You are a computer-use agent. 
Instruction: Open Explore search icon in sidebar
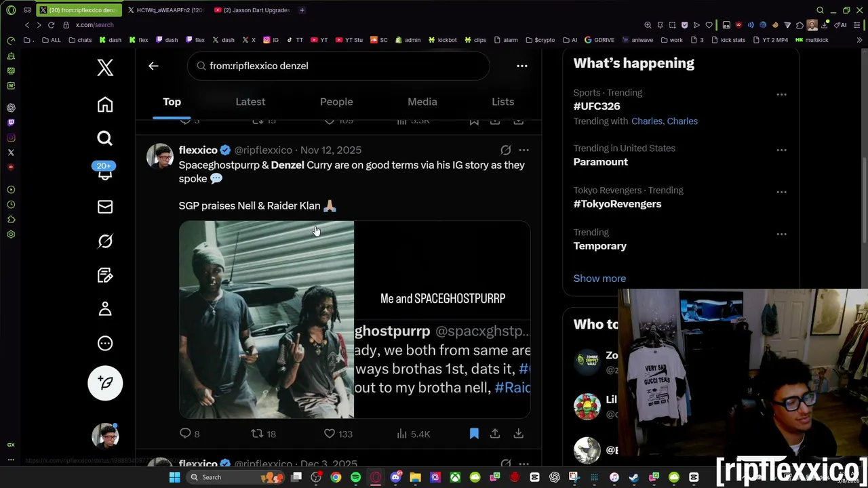105,138
